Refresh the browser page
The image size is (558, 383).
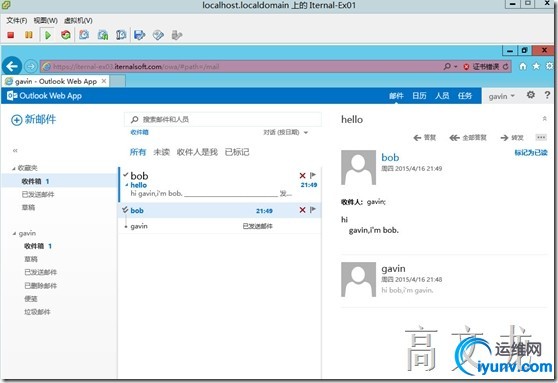point(506,67)
